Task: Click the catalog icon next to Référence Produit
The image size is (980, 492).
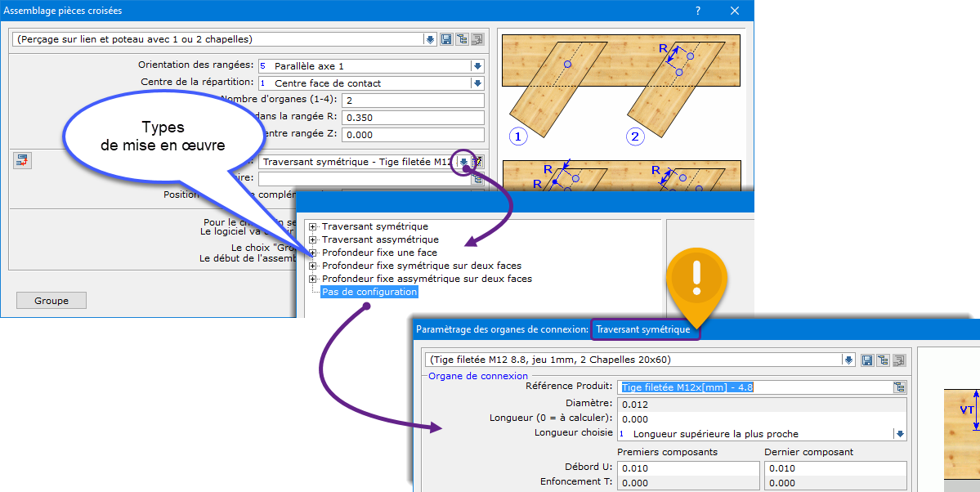Action: click(x=900, y=387)
